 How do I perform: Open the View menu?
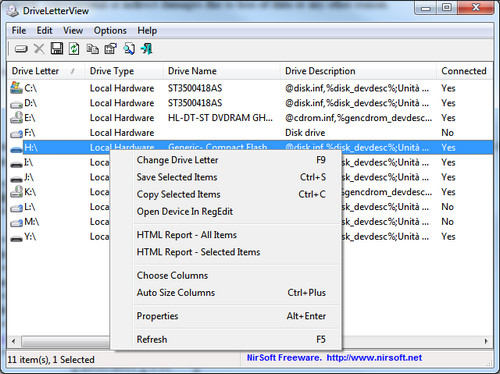click(73, 31)
